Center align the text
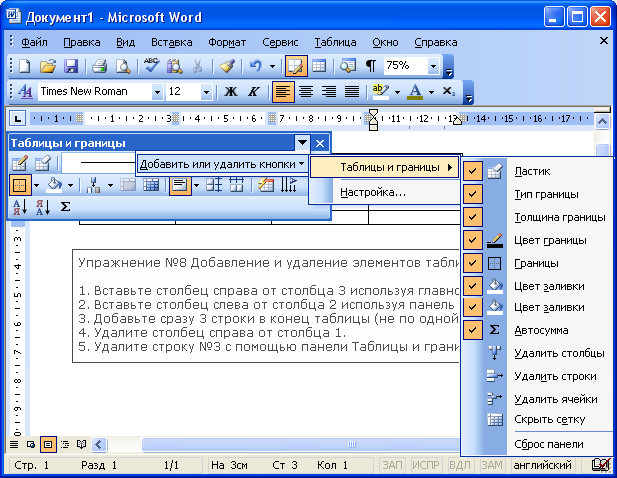The image size is (617, 478). point(306,92)
